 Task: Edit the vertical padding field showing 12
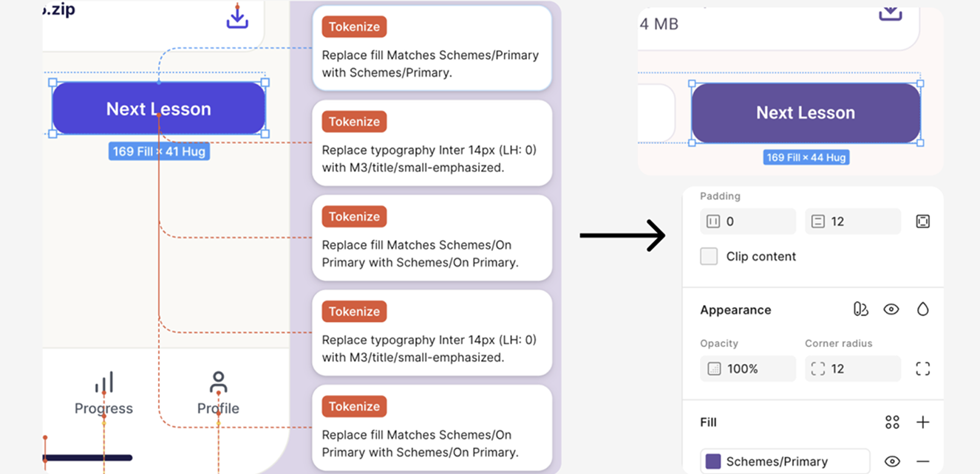pyautogui.click(x=853, y=221)
